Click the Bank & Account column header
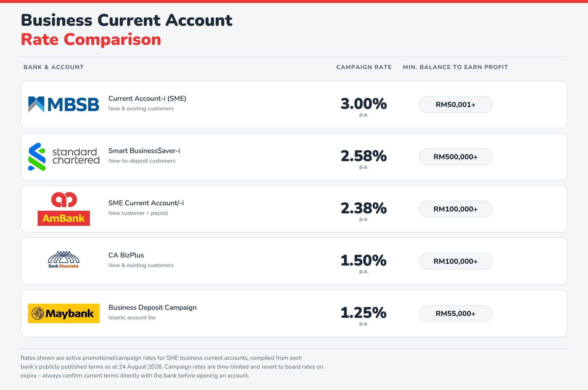This screenshot has width=588, height=390. [x=54, y=67]
